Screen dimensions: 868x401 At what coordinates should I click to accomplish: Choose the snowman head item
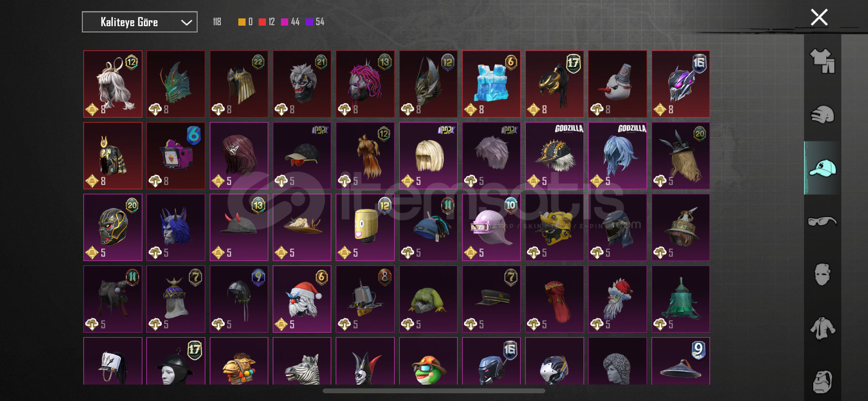point(617,84)
